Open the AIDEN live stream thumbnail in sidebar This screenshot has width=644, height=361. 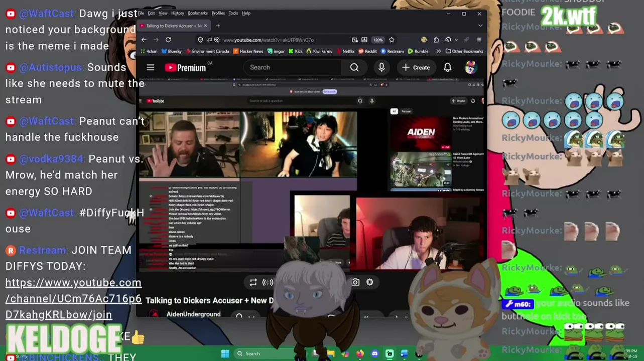point(421,133)
